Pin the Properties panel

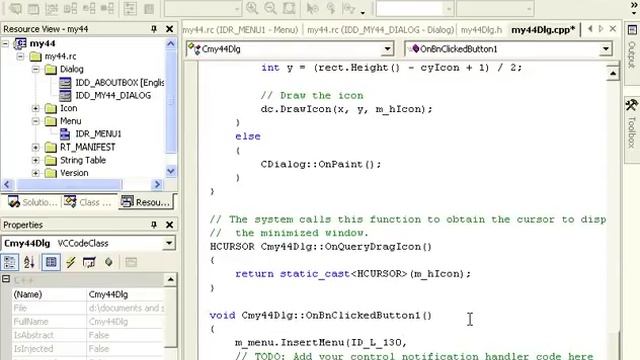(x=154, y=224)
